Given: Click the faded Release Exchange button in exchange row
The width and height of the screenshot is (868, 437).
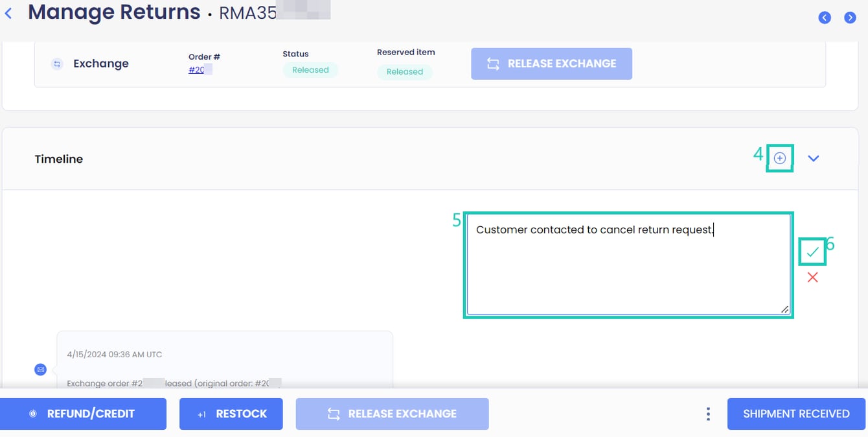Looking at the screenshot, I should tap(551, 64).
